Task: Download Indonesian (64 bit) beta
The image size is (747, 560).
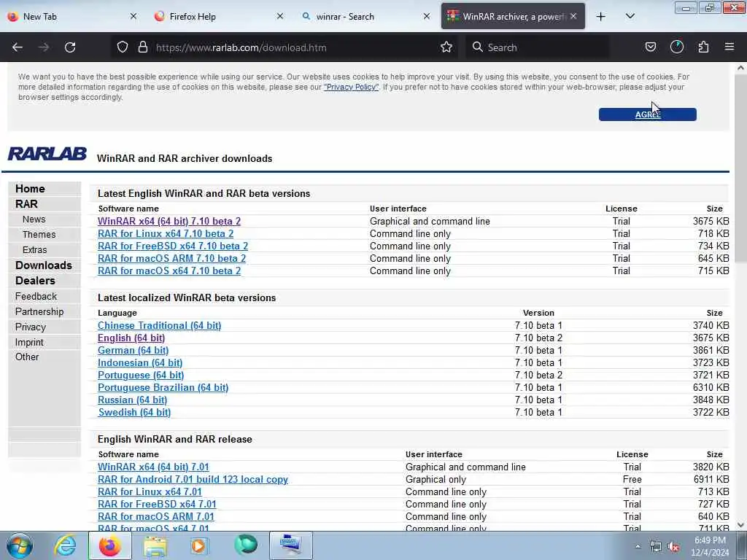Action: [140, 363]
